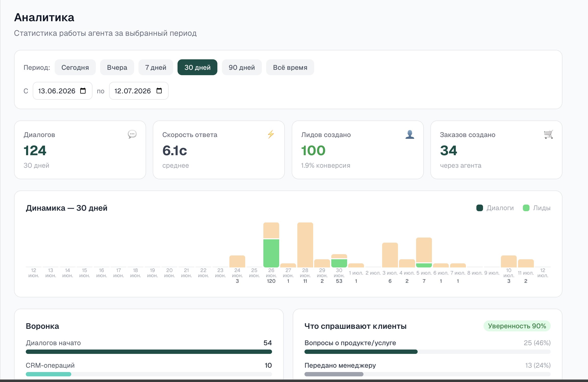The width and height of the screenshot is (588, 382).
Task: Click the 26 июн. bar with 120 dialogs
Action: [271, 245]
